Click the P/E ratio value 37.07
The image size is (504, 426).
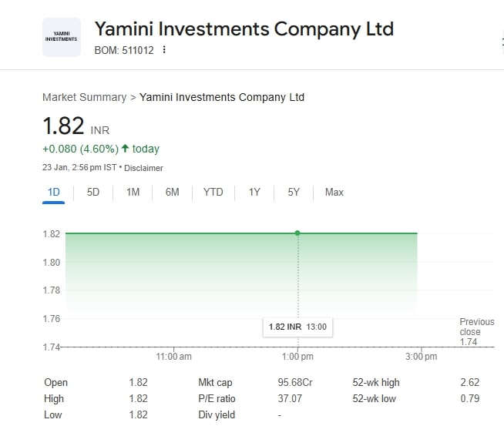[290, 398]
